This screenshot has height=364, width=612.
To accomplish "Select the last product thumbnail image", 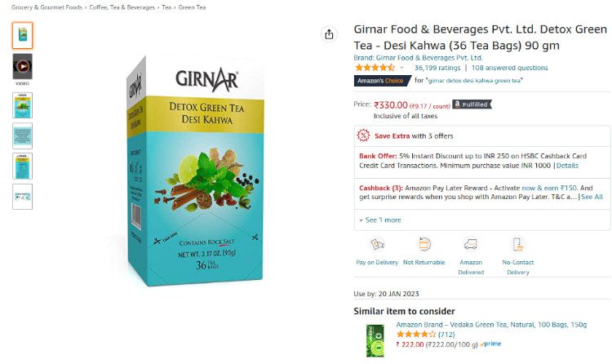I will point(23,197).
